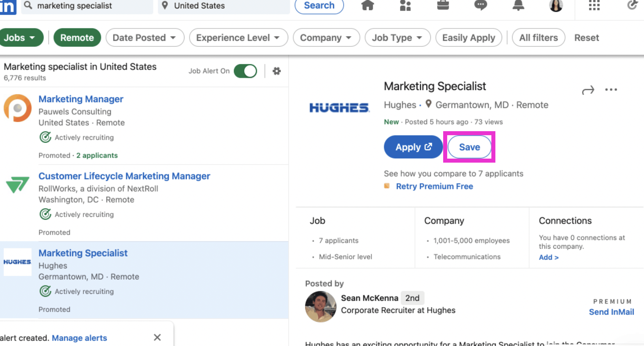This screenshot has height=346, width=644.
Task: Toggle the Remote filter pill
Action: pos(77,37)
